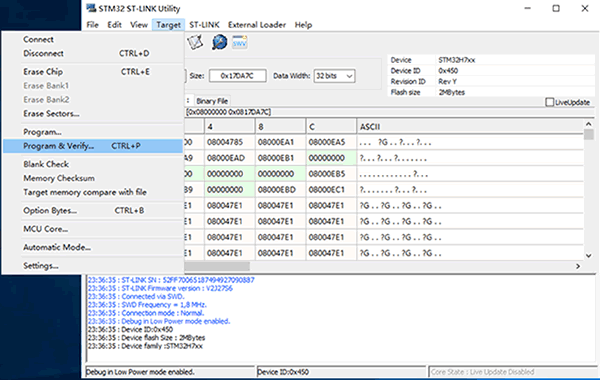Open the External Loader menu
The width and height of the screenshot is (600, 380).
tap(257, 25)
